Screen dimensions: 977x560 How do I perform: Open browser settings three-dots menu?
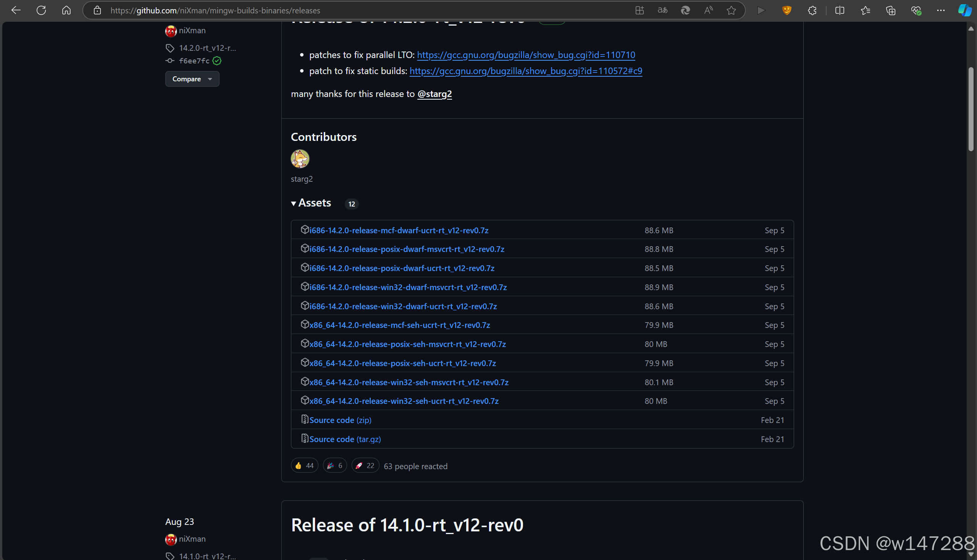pos(940,10)
